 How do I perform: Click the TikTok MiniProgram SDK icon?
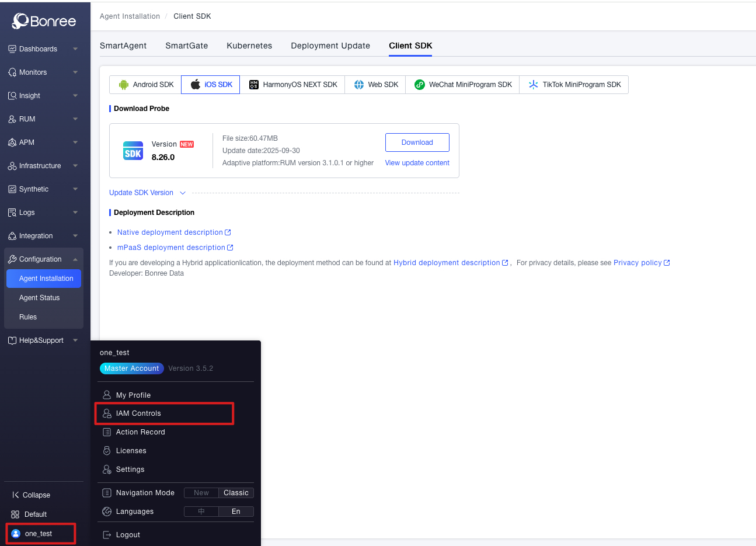(x=533, y=85)
